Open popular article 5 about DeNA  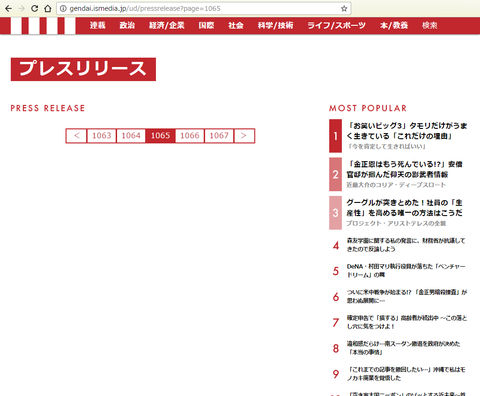406,270
